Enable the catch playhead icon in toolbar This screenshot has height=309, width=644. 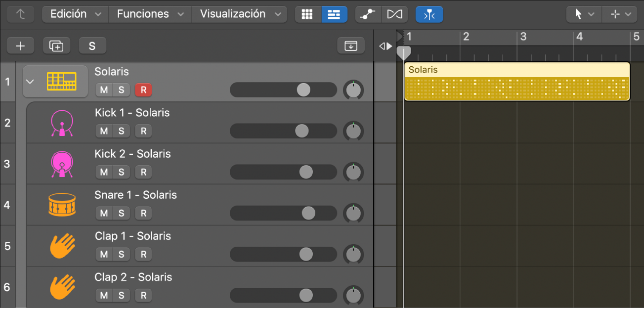429,14
